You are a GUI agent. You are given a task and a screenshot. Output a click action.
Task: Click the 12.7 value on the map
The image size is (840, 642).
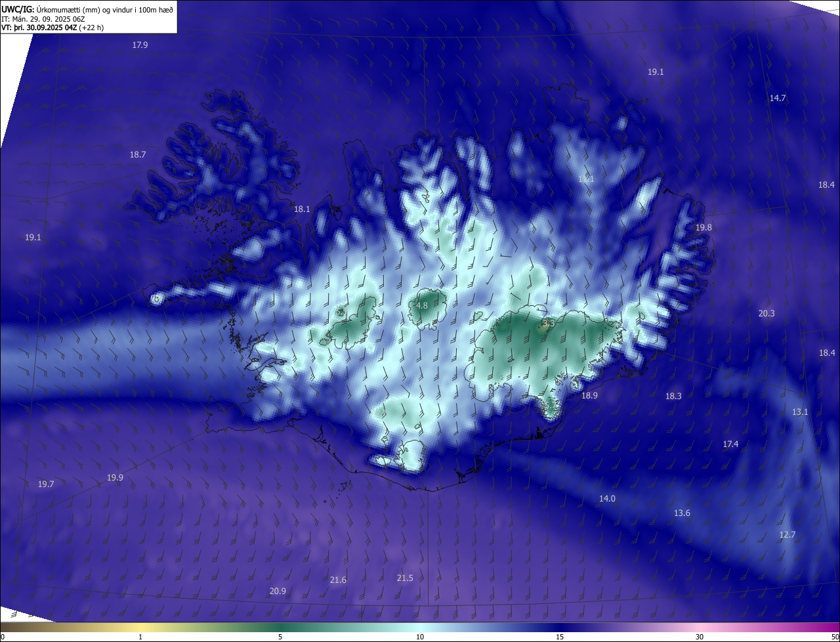(x=787, y=535)
